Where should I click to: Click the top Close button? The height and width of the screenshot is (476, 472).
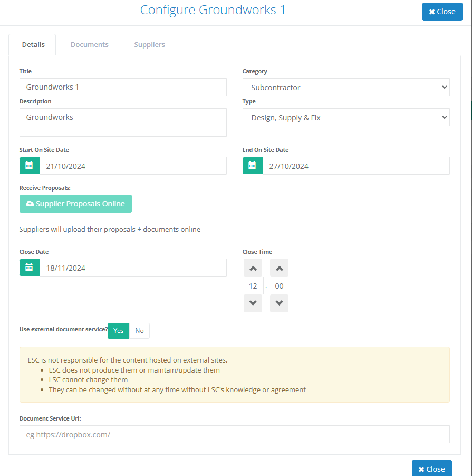[x=442, y=12]
